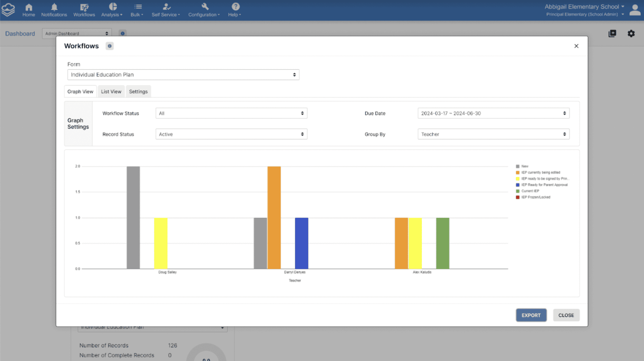
Task: Open the Form dropdown showing Individual Education Plan
Action: coord(183,75)
